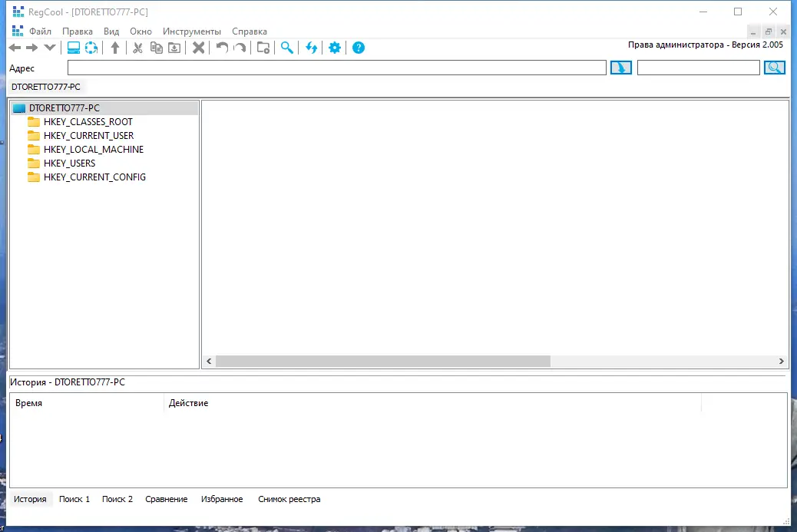797x532 pixels.
Task: Go up one level with arrow icon
Action: [115, 48]
